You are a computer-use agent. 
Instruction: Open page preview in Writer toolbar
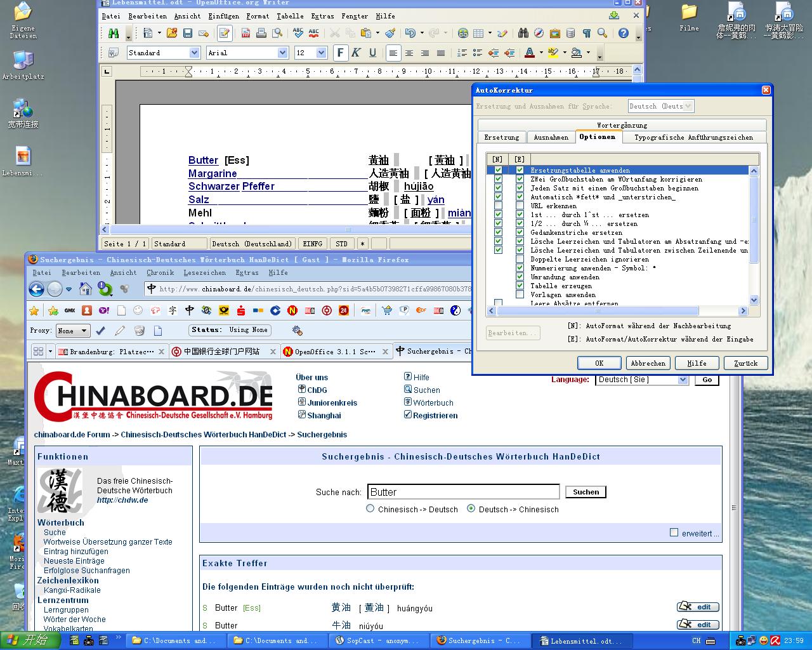277,33
